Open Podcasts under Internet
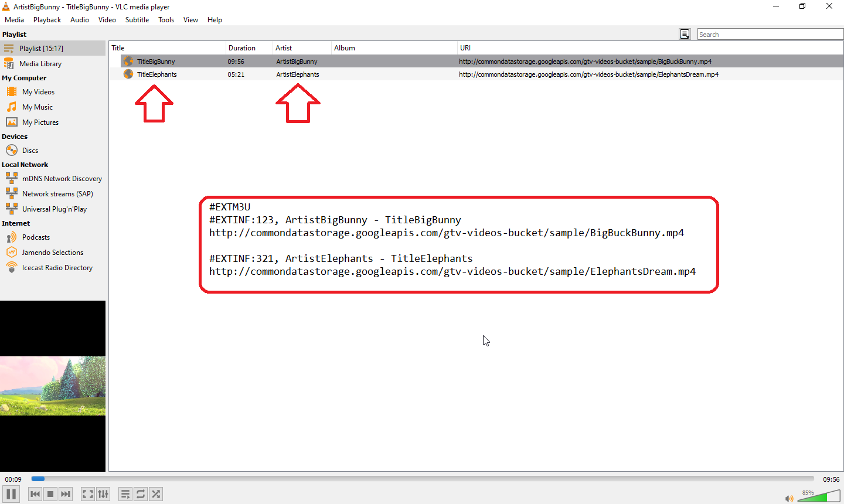The image size is (844, 504). click(53, 237)
